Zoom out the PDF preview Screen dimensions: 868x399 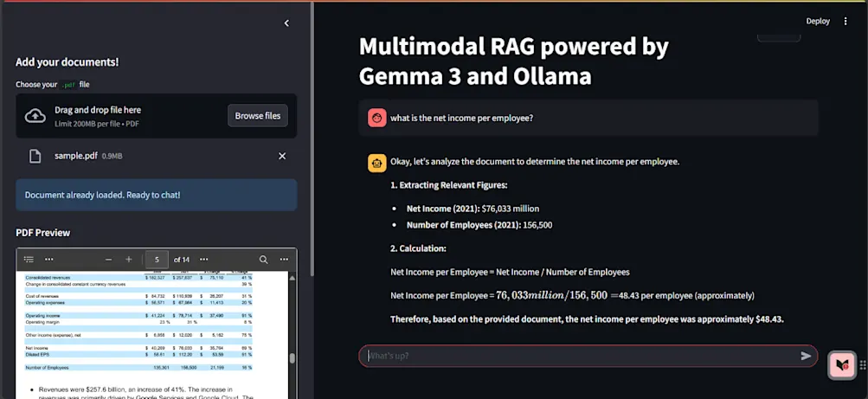pyautogui.click(x=108, y=260)
